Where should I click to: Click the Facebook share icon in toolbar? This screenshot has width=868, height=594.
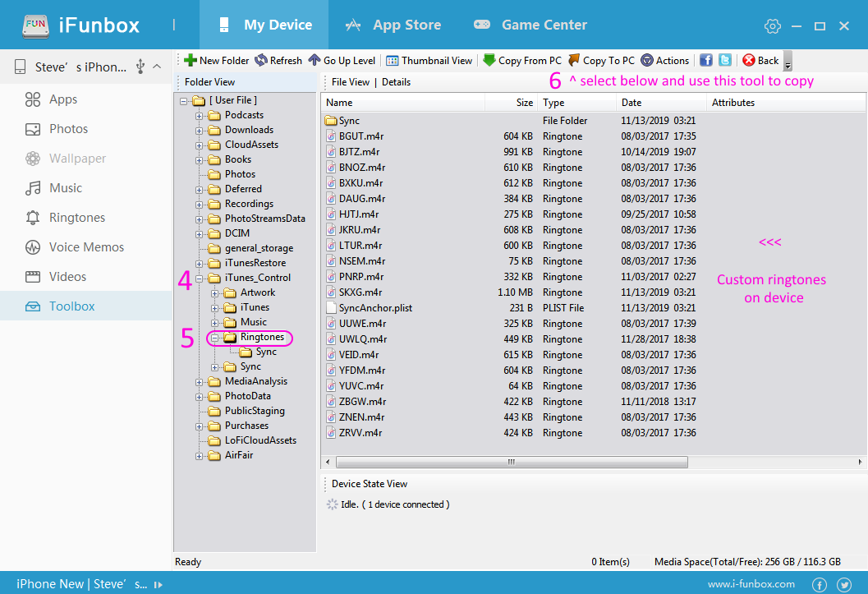pos(705,60)
